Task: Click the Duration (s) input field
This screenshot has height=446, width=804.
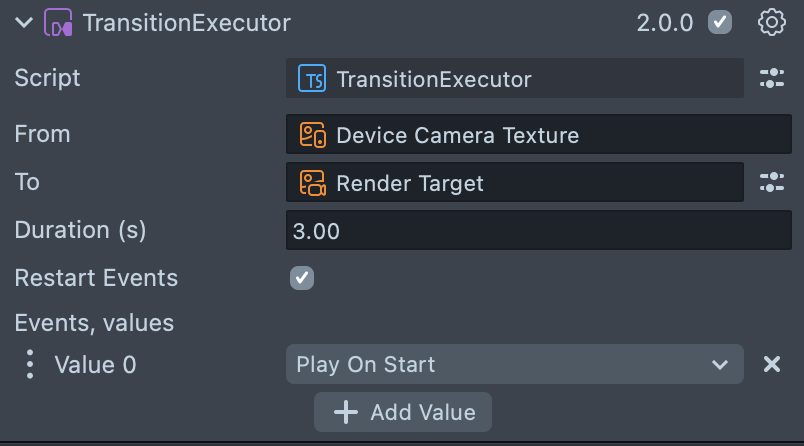Action: click(538, 231)
